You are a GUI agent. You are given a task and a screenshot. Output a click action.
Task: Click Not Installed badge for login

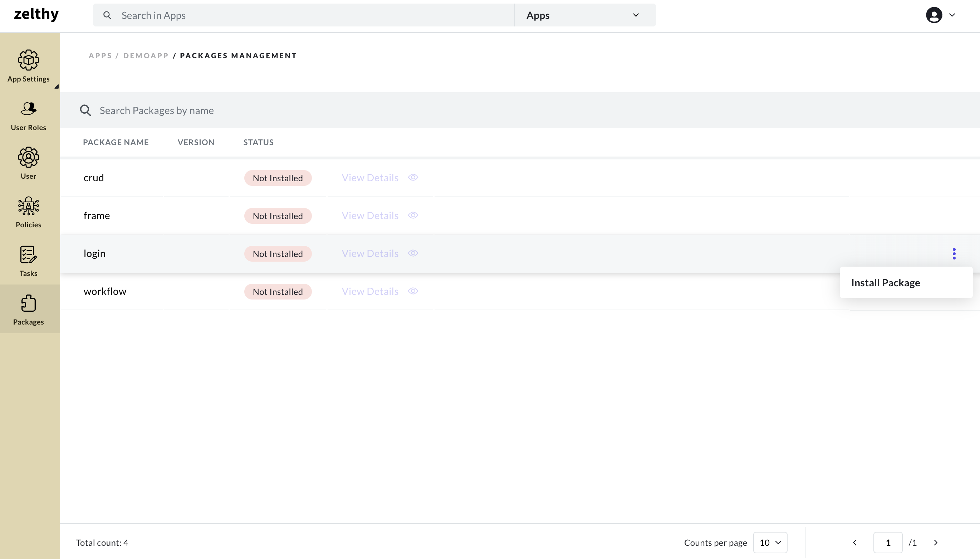(278, 254)
